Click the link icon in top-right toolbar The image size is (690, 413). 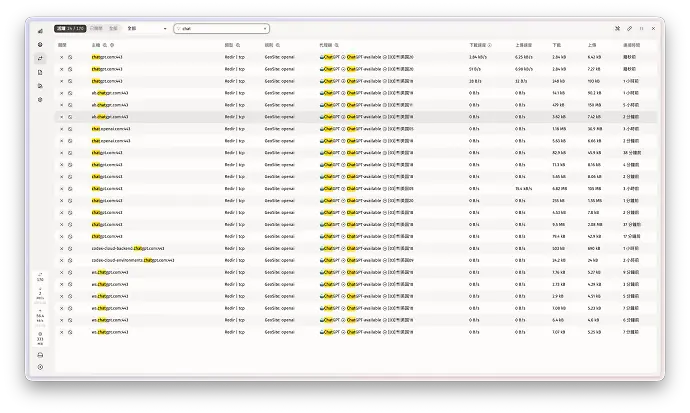click(x=629, y=29)
